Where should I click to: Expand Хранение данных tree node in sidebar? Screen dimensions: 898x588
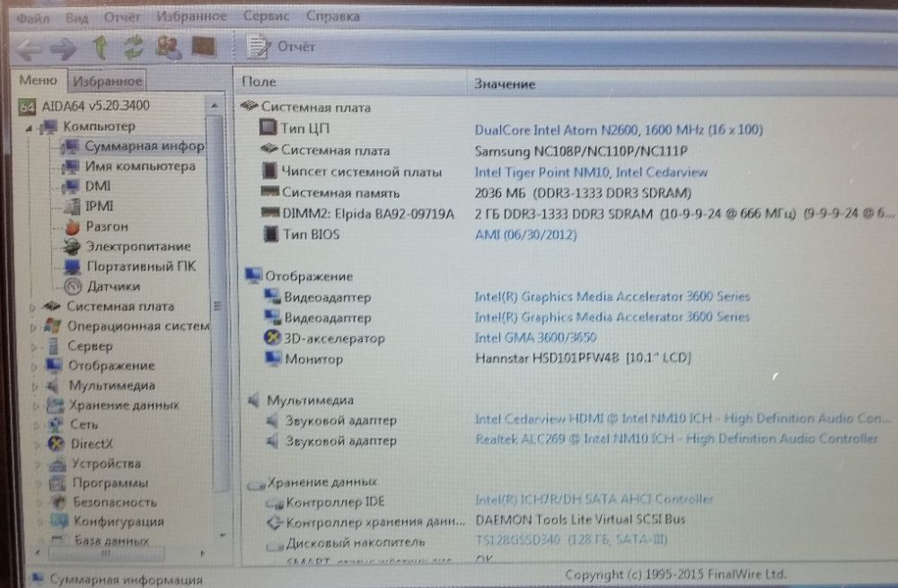(36, 406)
